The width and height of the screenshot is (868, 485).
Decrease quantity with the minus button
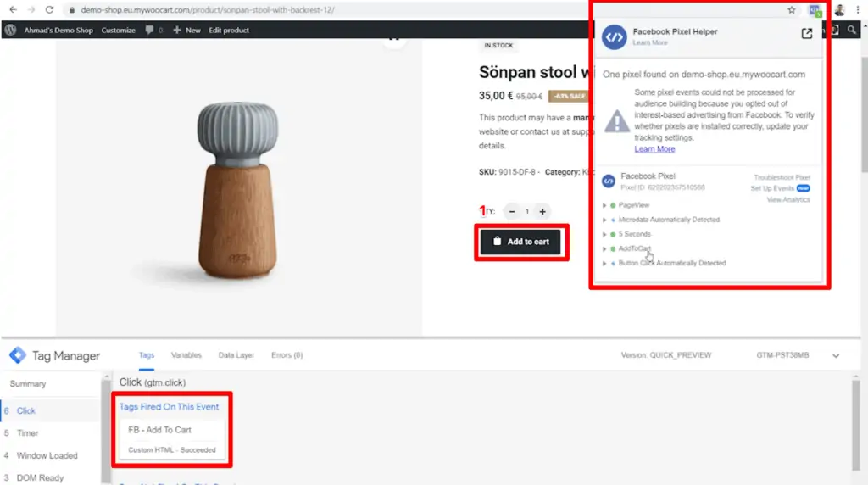(x=511, y=211)
